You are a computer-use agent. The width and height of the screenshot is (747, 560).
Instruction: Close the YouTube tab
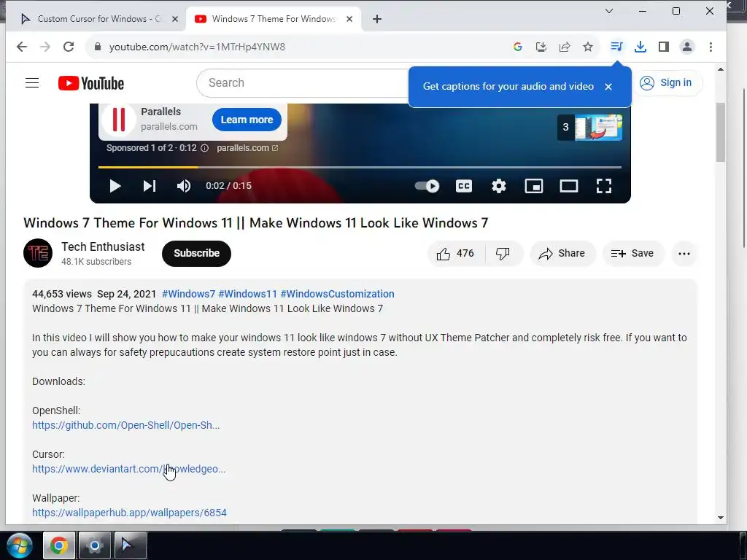[349, 19]
